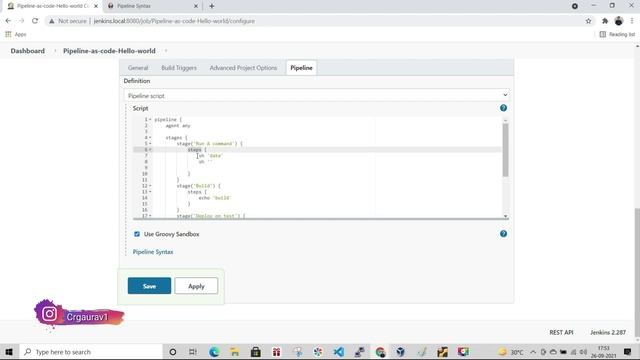Click the browser back arrow
Image resolution: width=640 pixels, height=360 pixels.
(x=8, y=21)
